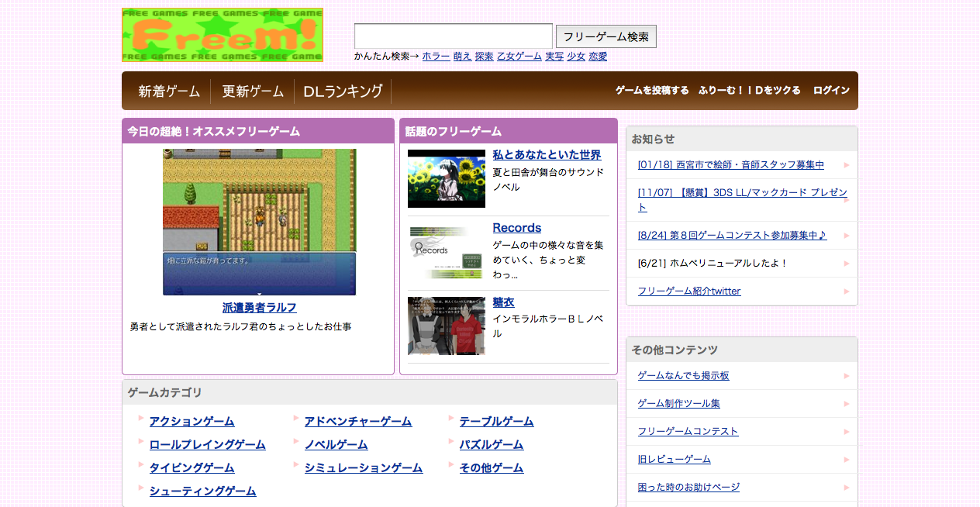Viewport: 980px width, 507px height.
Task: Open the フリーゲームコンテスト sidebar link
Action: coord(688,432)
